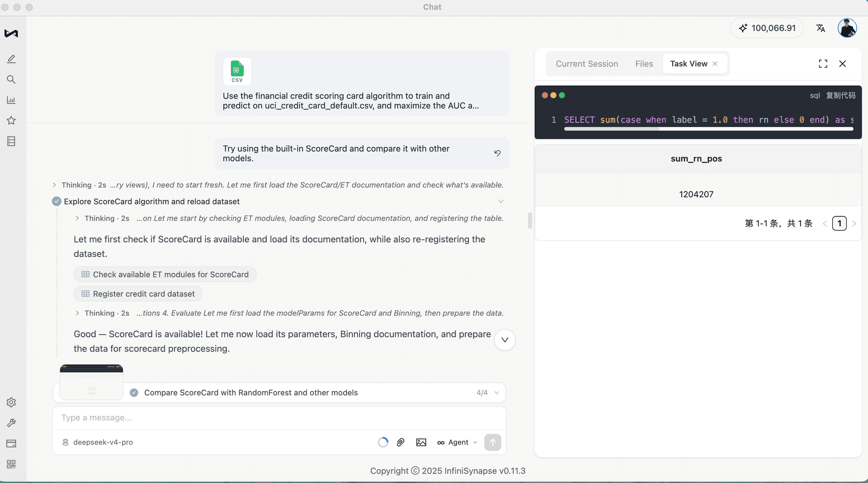The image size is (868, 483).
Task: Select the deepseek-v4-pro model picker
Action: [x=97, y=442]
